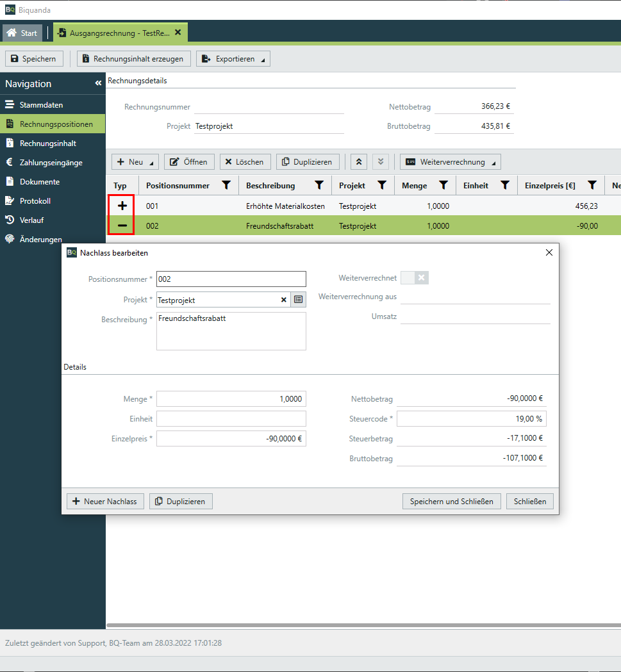Viewport: 621px width, 672px height.
Task: Open Zahlungseingänge in navigation
Action: [51, 163]
